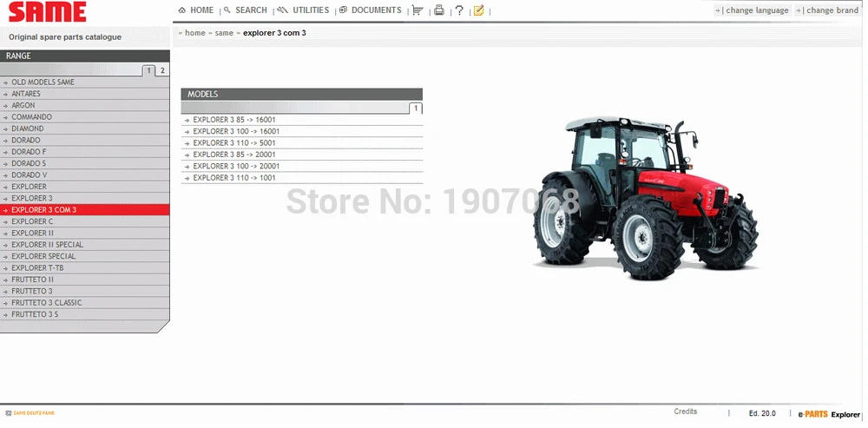Click the SAME Deutz-Fahr footer logo

click(30, 413)
